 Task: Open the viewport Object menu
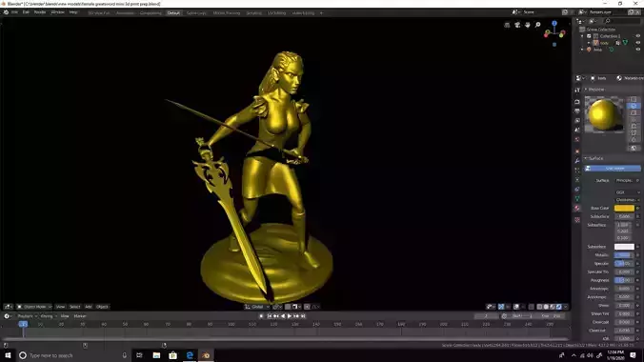point(102,307)
